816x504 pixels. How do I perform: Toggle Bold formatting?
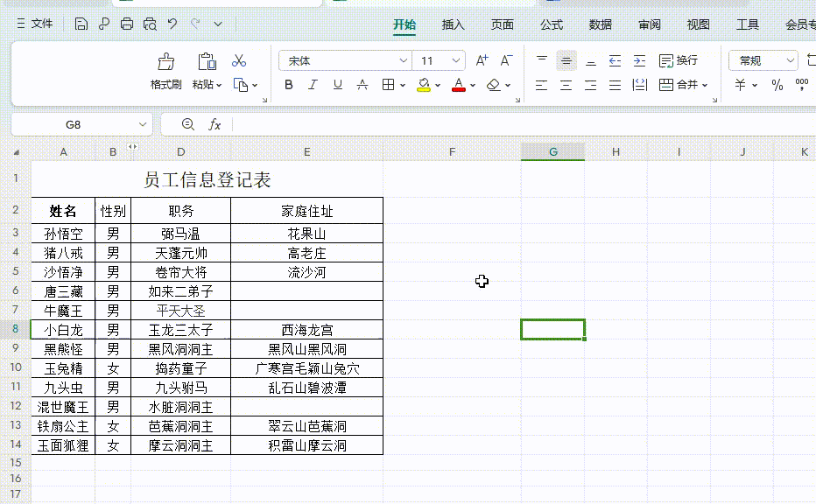click(289, 85)
